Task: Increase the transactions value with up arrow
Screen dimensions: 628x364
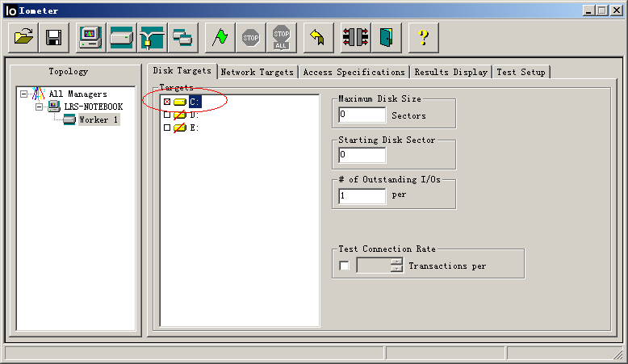Action: (x=396, y=261)
